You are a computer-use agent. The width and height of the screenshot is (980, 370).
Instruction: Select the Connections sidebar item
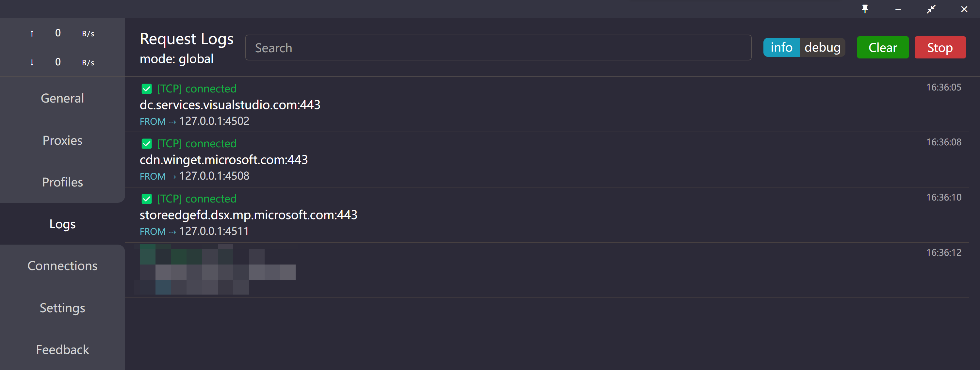pos(62,266)
